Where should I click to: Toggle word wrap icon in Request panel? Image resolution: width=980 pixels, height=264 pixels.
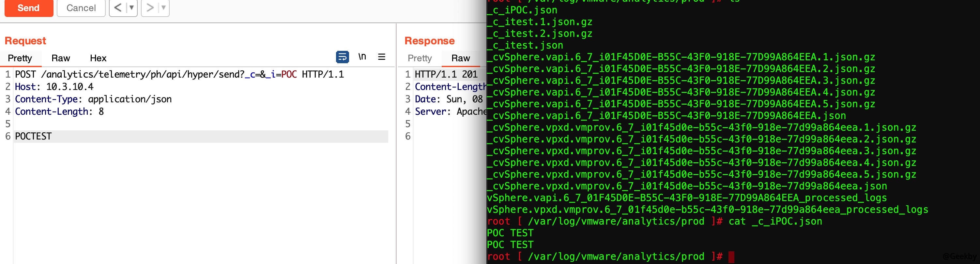coord(342,57)
